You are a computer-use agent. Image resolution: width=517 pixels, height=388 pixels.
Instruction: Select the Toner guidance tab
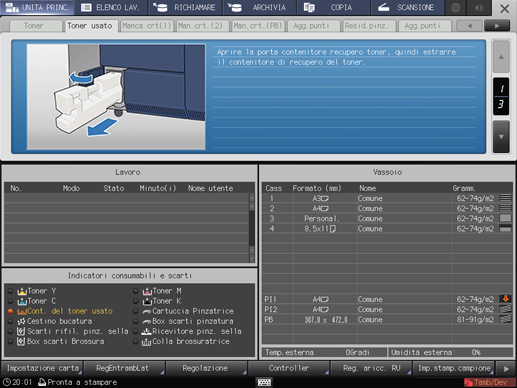tap(36, 26)
